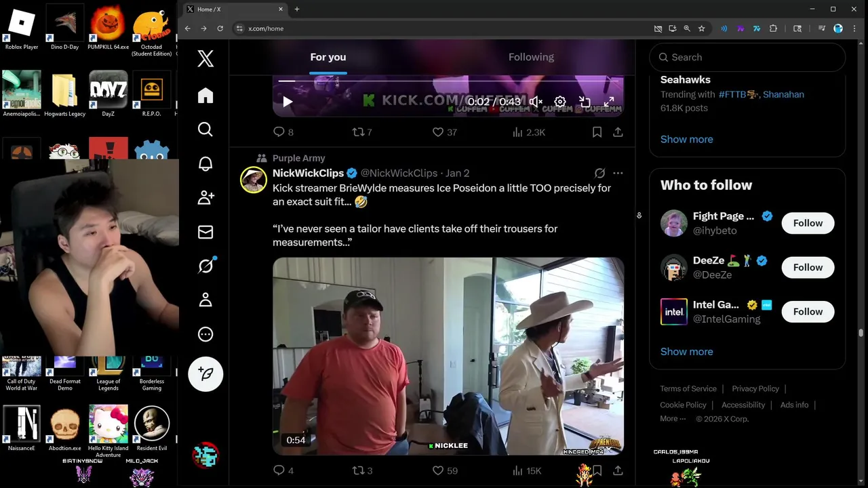Open the browser Extensions puzzle icon
This screenshot has width=868, height=488.
point(773,28)
